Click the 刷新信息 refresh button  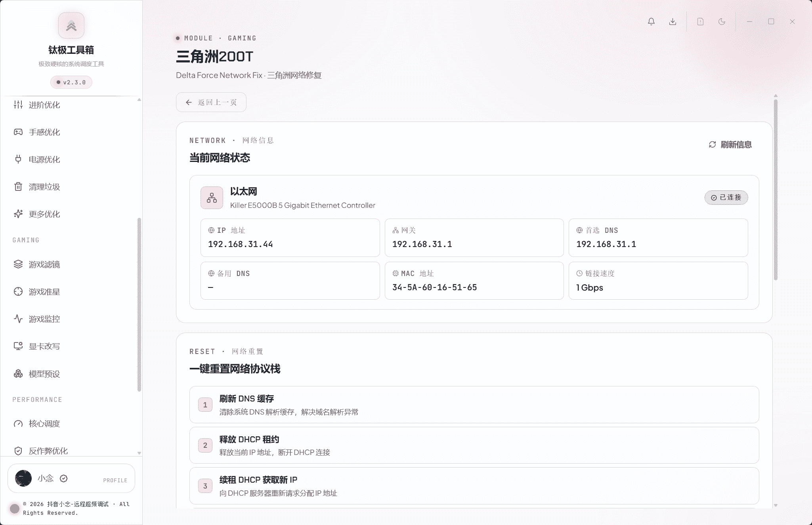[x=730, y=145]
